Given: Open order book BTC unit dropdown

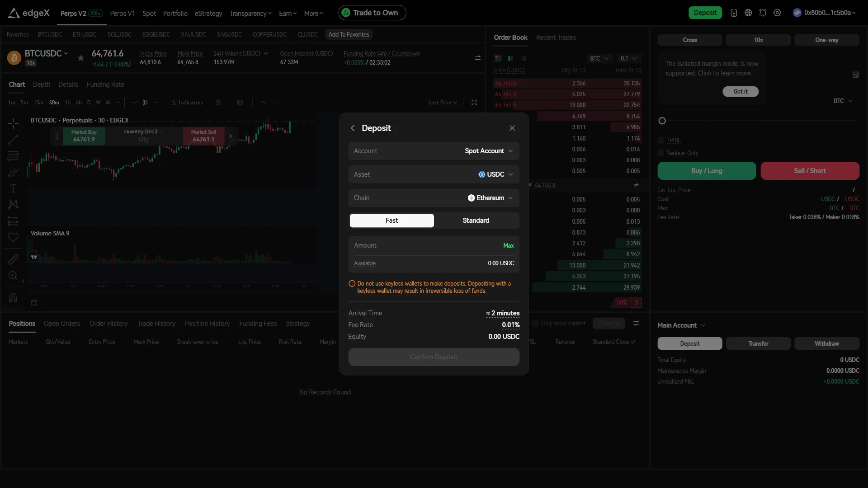Looking at the screenshot, I should click(599, 58).
